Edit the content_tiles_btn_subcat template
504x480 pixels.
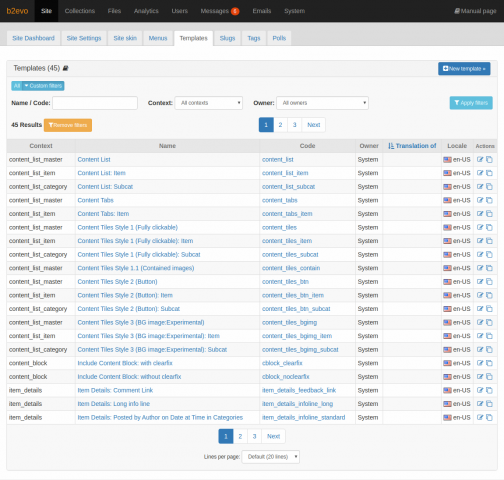pyautogui.click(x=480, y=309)
